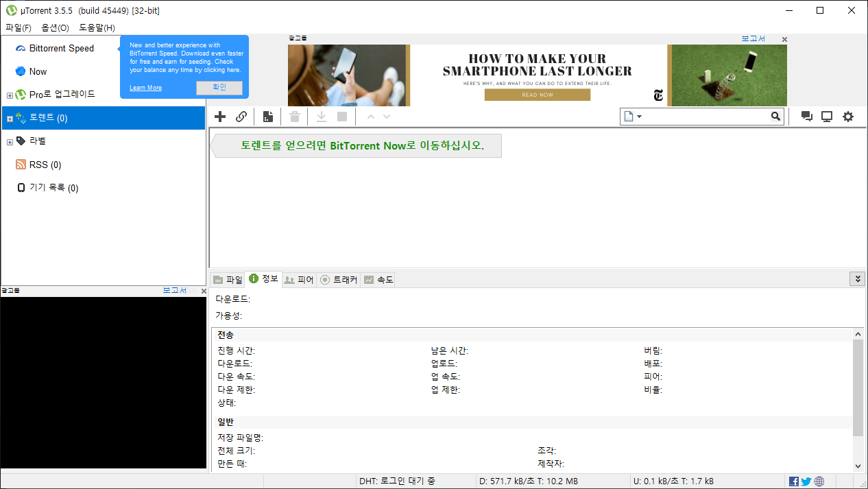Image resolution: width=868 pixels, height=489 pixels.
Task: Switch to the 피어 tab
Action: (299, 279)
